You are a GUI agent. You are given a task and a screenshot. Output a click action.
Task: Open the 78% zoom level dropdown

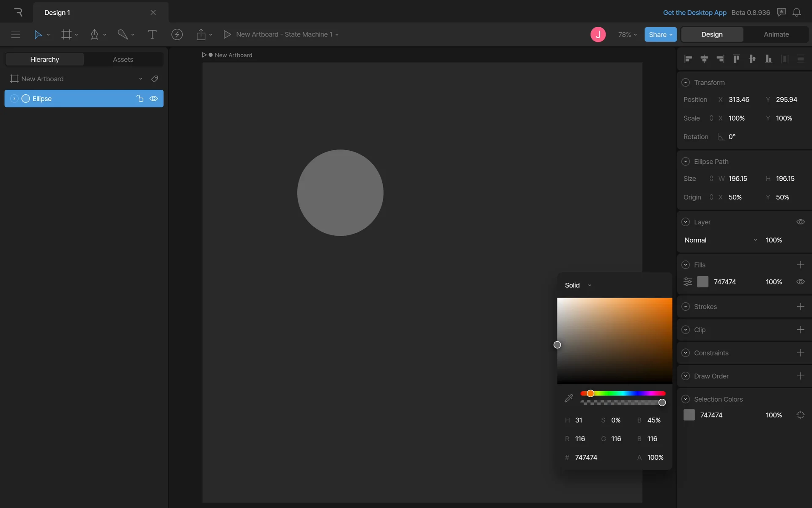click(627, 35)
